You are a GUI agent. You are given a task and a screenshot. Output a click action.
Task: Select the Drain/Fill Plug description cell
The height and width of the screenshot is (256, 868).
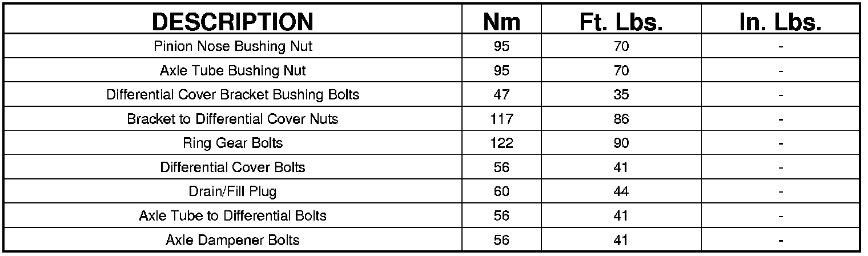pyautogui.click(x=233, y=191)
